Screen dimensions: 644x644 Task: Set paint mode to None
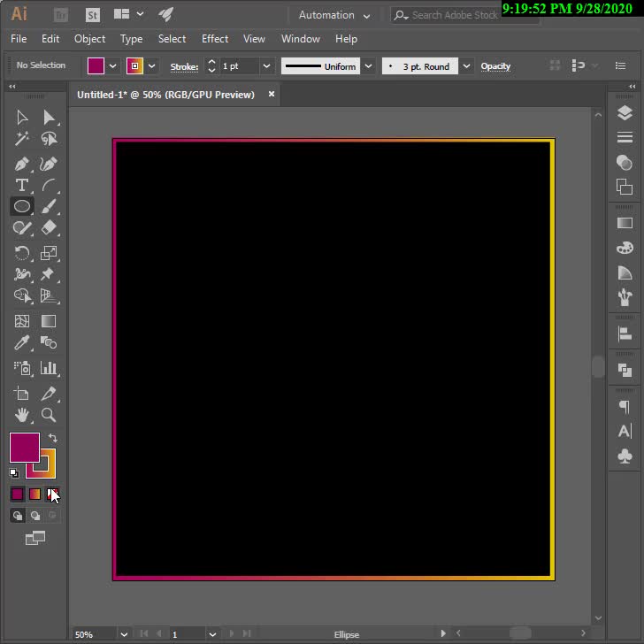point(52,494)
